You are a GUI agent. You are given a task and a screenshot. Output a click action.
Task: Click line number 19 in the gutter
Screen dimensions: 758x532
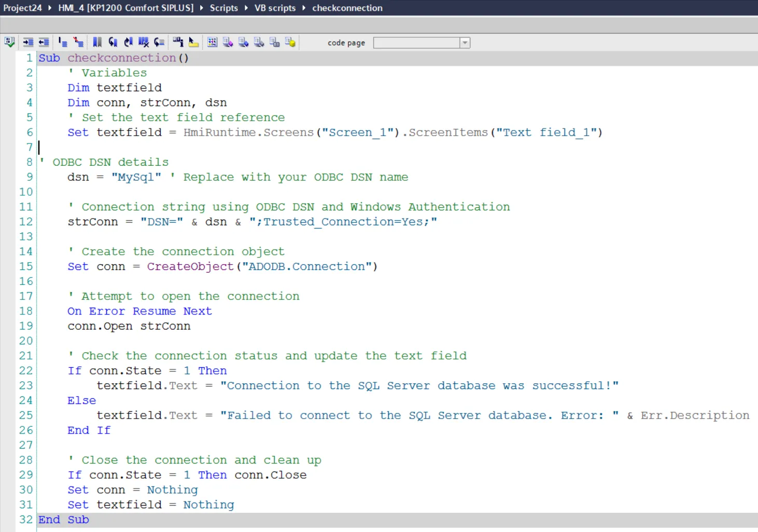[26, 326]
